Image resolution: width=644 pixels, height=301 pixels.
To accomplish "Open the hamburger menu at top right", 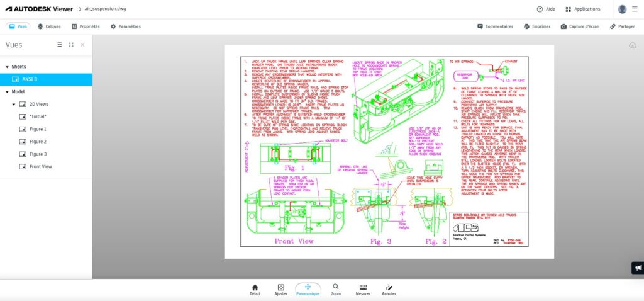I will [x=635, y=9].
